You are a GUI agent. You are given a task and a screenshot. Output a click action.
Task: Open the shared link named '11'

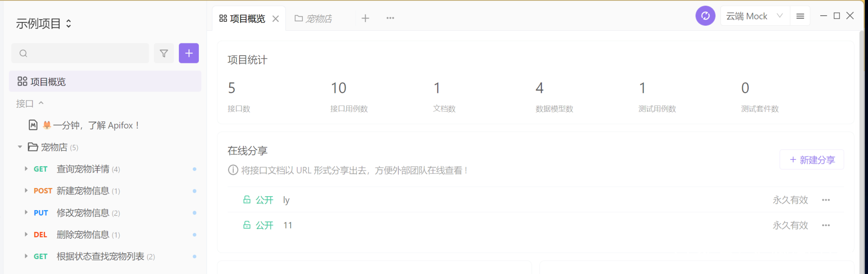point(288,225)
